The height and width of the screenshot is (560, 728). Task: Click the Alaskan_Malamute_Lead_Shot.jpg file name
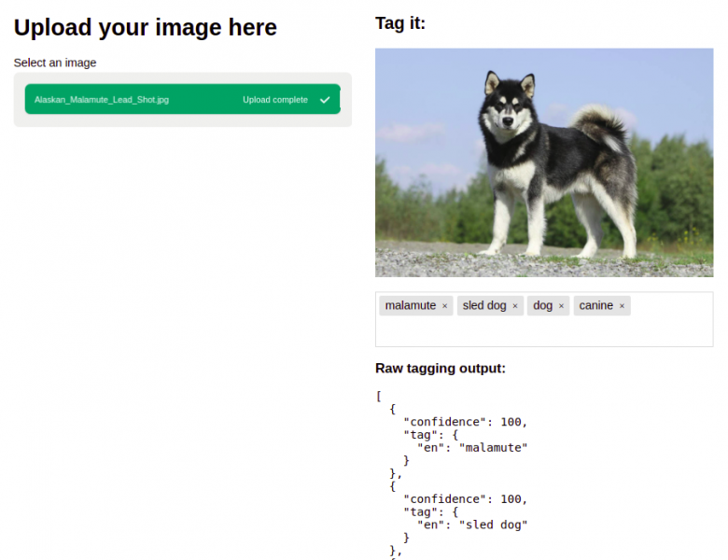[x=102, y=100]
